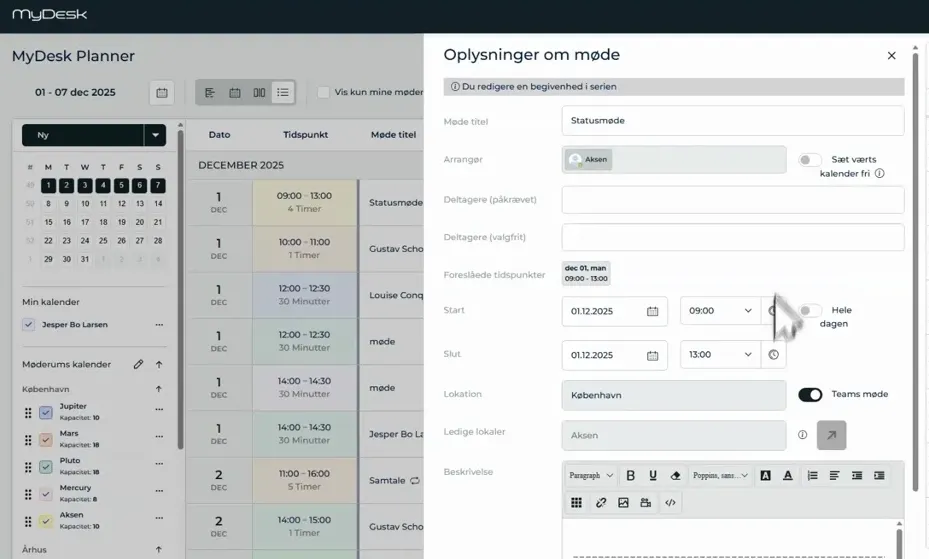929x559 pixels.
Task: Open options menu for Jesper Bo Larsen
Action: point(159,325)
